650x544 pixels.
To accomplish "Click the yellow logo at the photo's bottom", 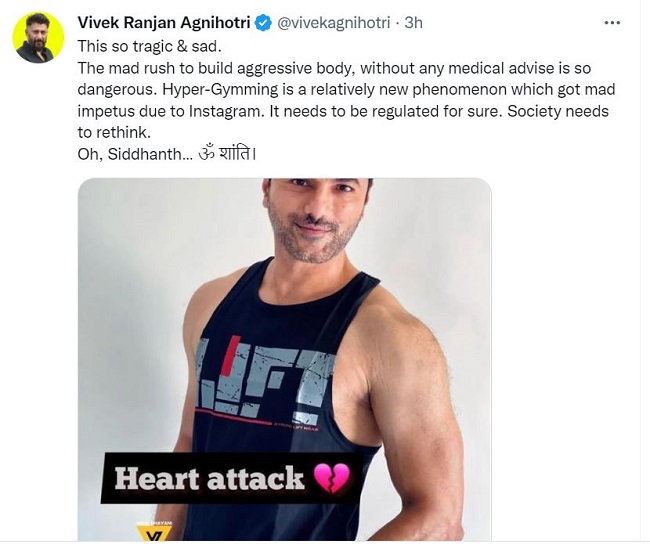I will (x=154, y=530).
